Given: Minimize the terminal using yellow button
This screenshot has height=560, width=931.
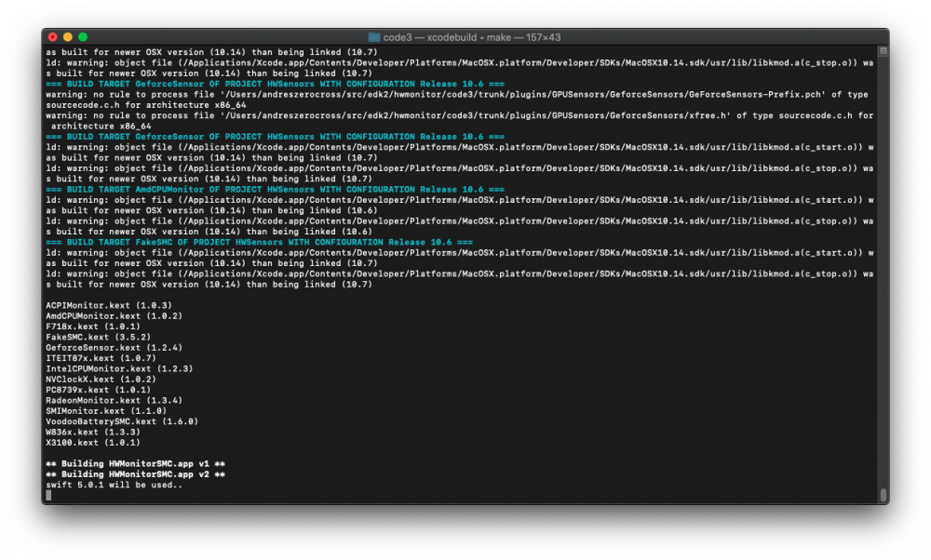Looking at the screenshot, I should tap(68, 37).
